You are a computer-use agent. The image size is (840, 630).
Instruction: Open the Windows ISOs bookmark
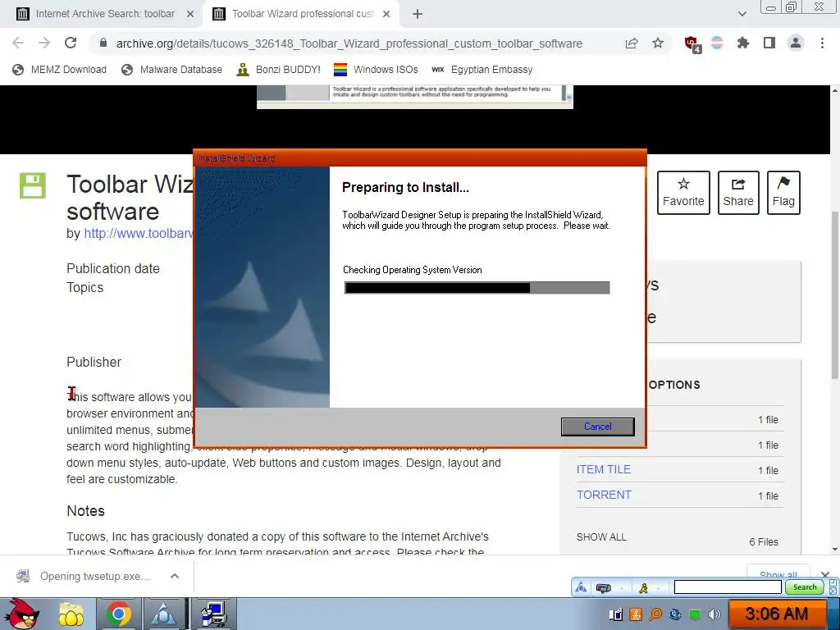point(375,70)
